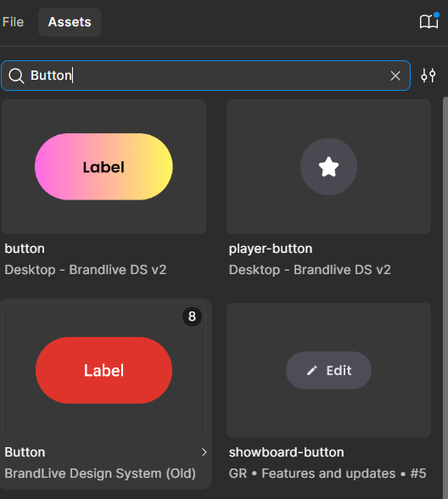Focus the search field containing Button
The width and height of the screenshot is (448, 499).
205,76
